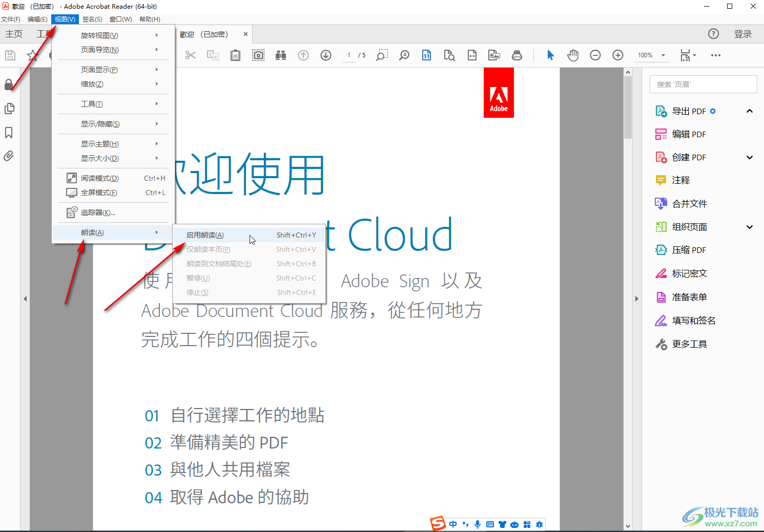764x532 pixels.
Task: Open 追踪器 from the view menu
Action: tap(113, 212)
